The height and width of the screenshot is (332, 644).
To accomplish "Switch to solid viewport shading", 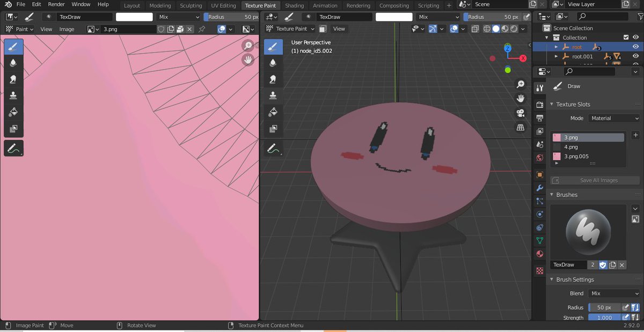I will pos(496,29).
